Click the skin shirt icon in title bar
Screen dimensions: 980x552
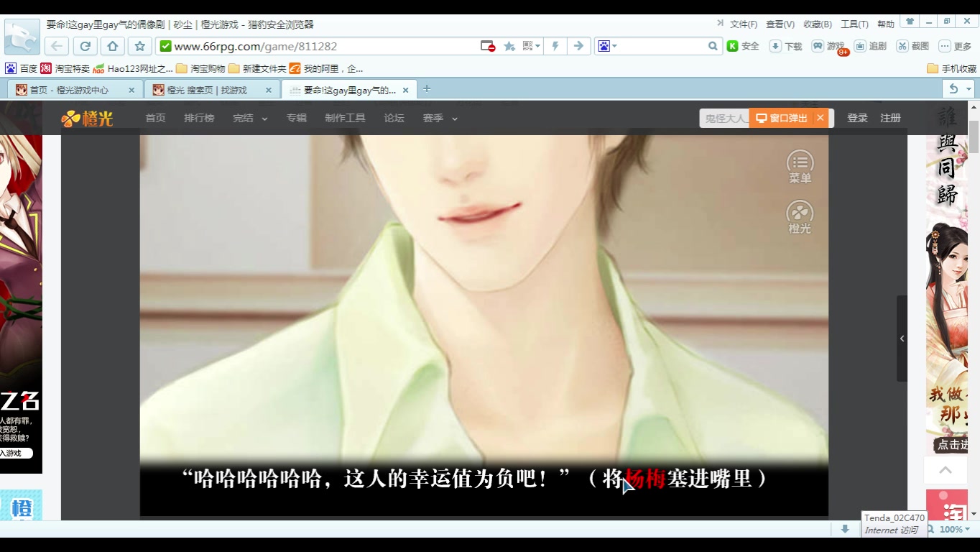click(910, 22)
